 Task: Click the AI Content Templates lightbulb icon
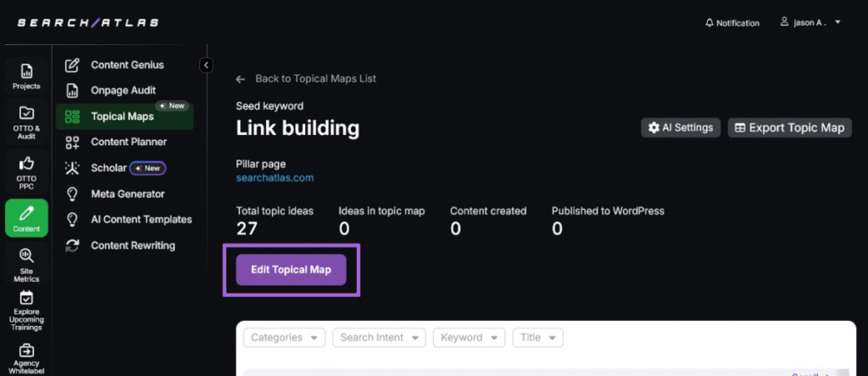click(72, 220)
